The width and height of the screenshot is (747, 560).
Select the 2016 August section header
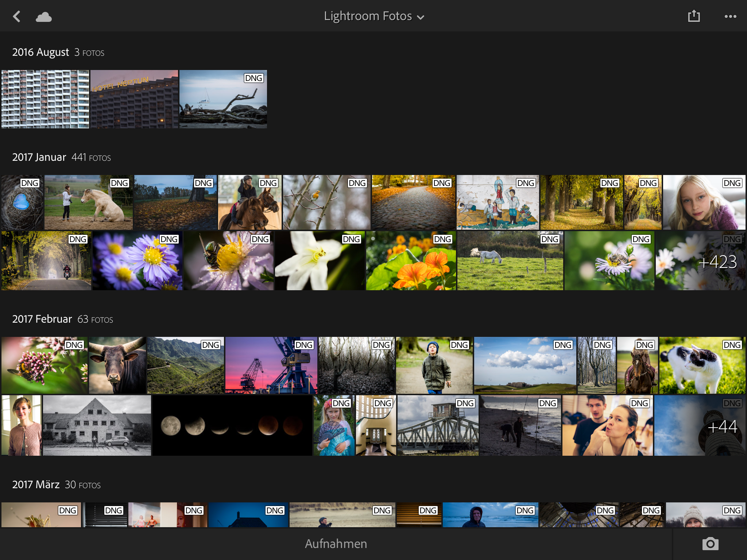58,52
